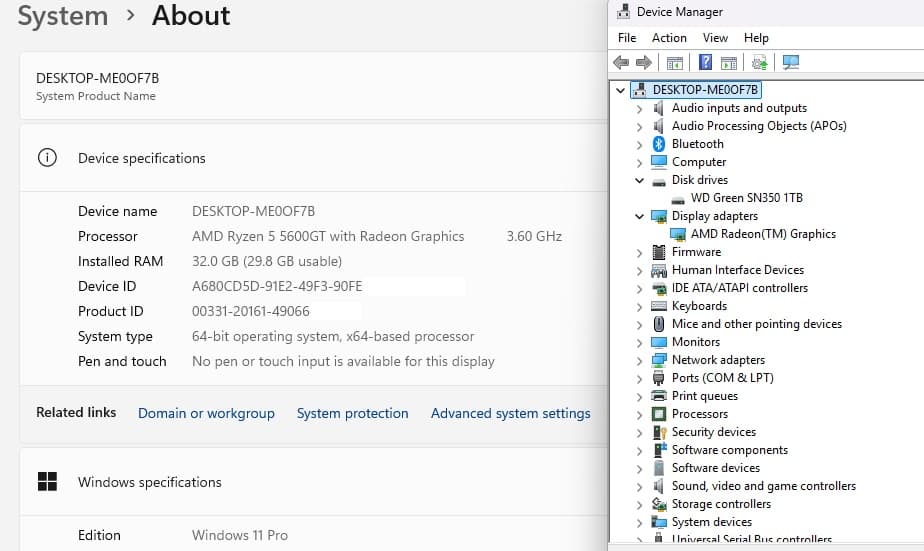Screen dimensions: 924x551
Task: Collapse the DESKTOP-ME0OF7B root node chevron
Action: click(x=620, y=90)
